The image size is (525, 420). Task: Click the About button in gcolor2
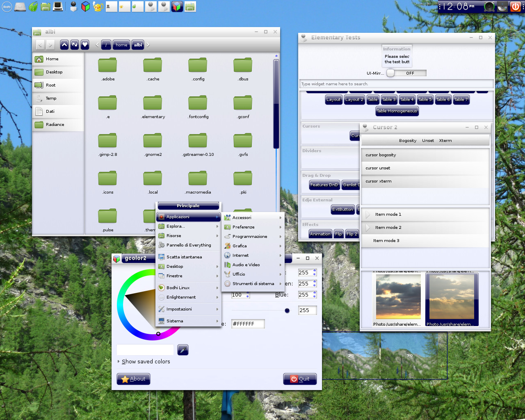tap(133, 379)
